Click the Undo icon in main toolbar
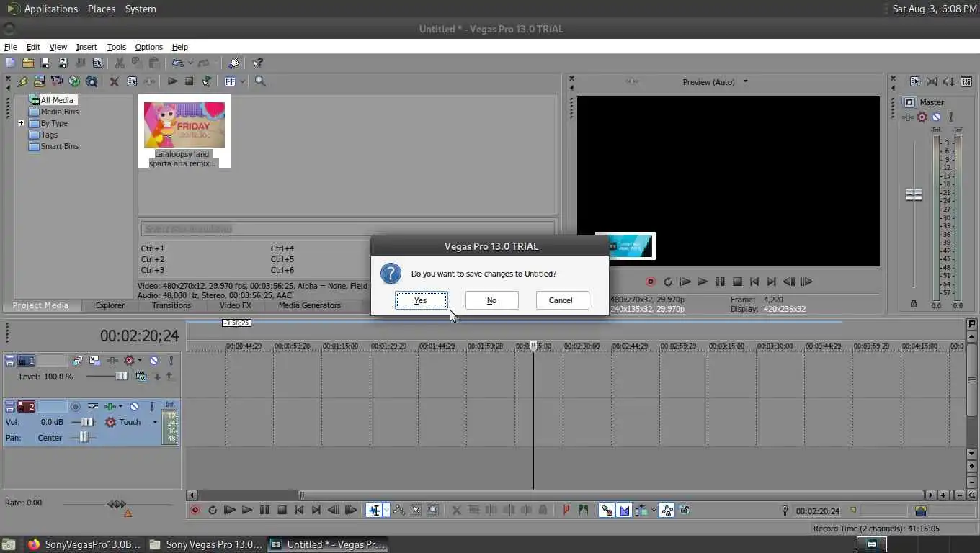 coord(178,63)
